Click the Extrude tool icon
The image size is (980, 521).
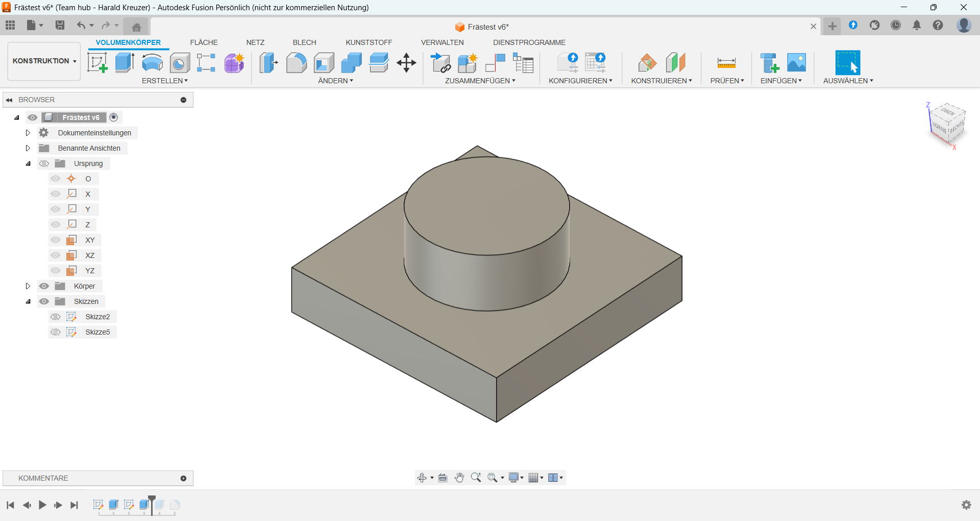coord(125,63)
